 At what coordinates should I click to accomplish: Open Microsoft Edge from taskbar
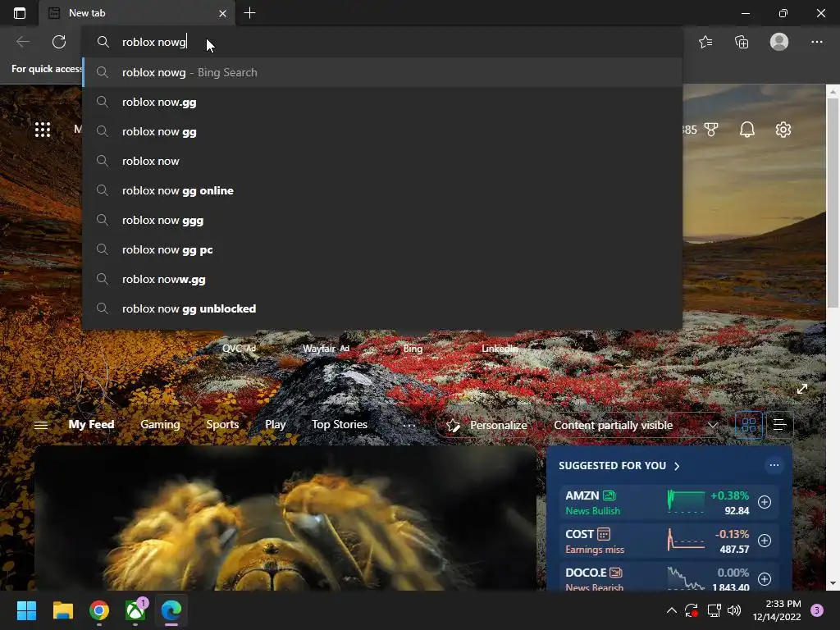click(172, 610)
